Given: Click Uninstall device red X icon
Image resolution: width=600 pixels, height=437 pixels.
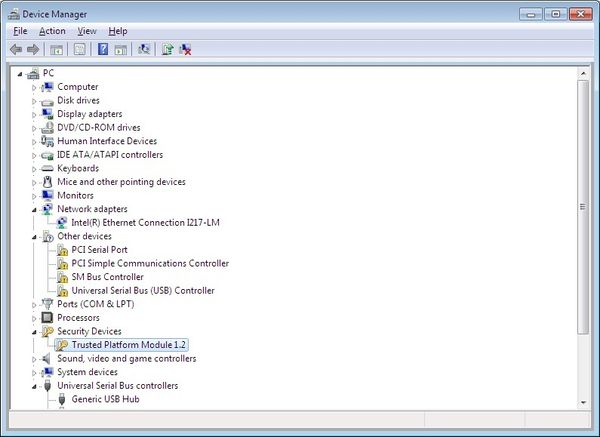Looking at the screenshot, I should [x=186, y=49].
